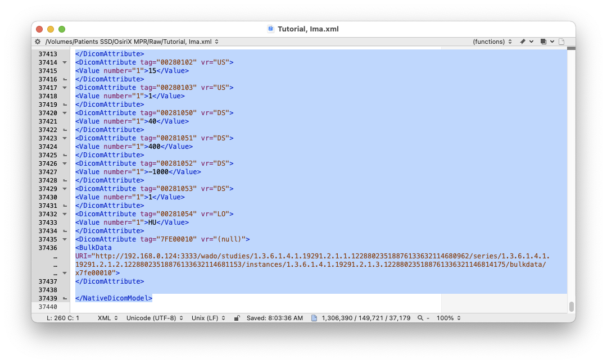
Task: Click the tag "00281053" attribute
Action: point(169,189)
